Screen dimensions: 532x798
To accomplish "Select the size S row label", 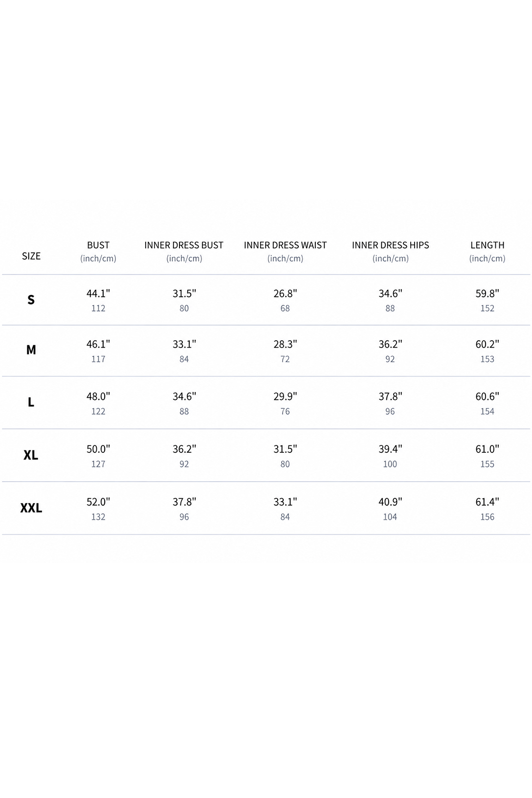I will click(31, 300).
